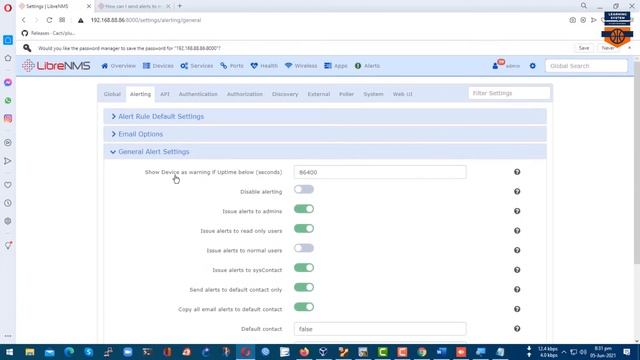Image resolution: width=640 pixels, height=360 pixels.
Task: Switch to the Poller settings tab
Action: tap(346, 94)
